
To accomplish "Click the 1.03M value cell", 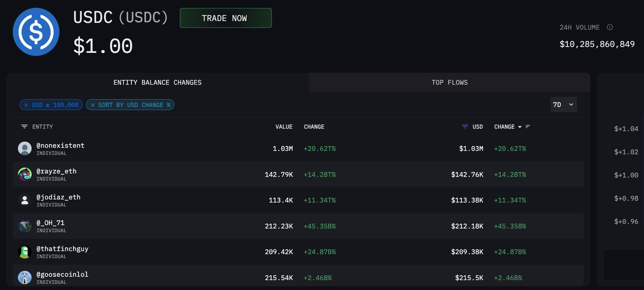I will 283,149.
